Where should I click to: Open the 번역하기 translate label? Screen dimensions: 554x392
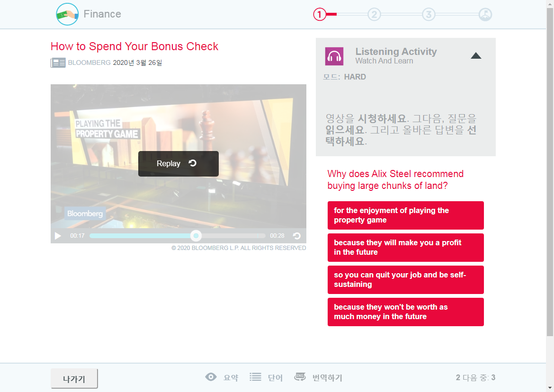click(327, 378)
